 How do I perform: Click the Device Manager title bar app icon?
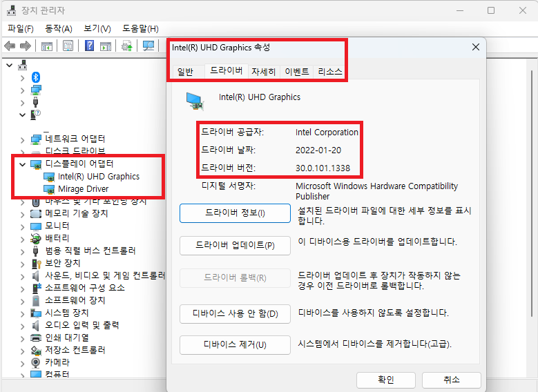point(11,10)
